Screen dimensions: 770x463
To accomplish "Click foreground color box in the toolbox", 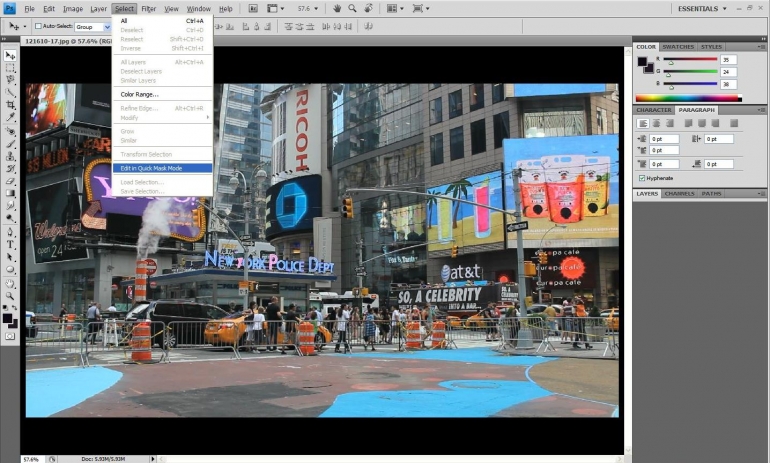I will click(7, 318).
